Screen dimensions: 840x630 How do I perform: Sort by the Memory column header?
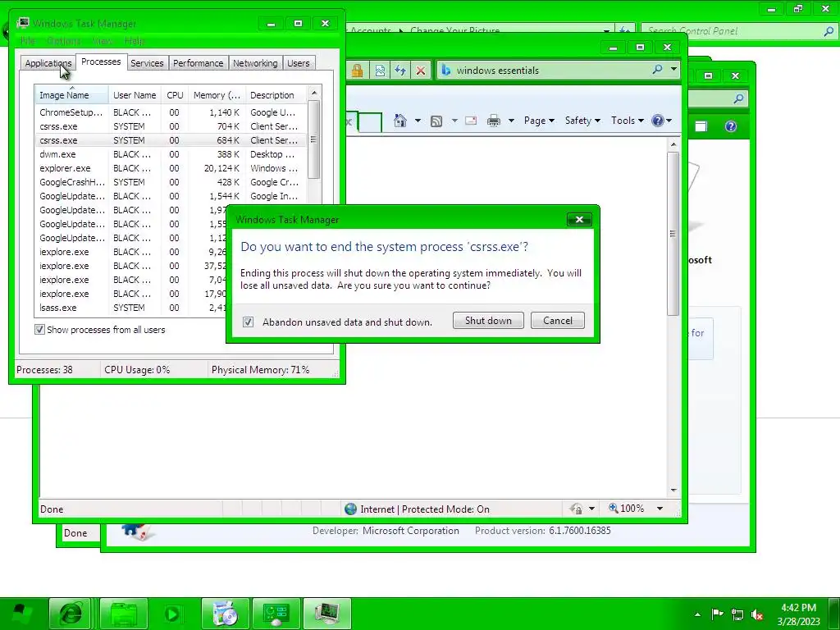coord(217,95)
